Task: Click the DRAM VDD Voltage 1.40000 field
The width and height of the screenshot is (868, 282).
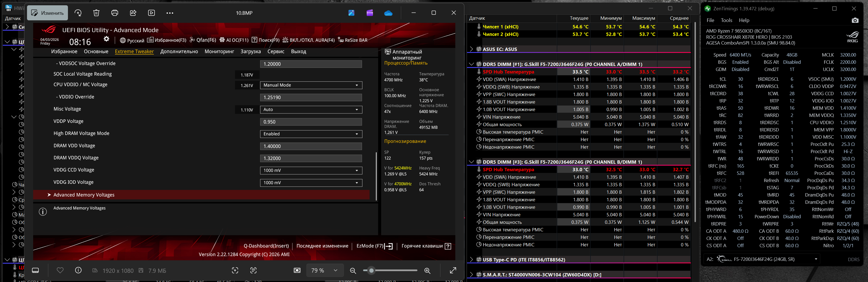Action: click(311, 146)
